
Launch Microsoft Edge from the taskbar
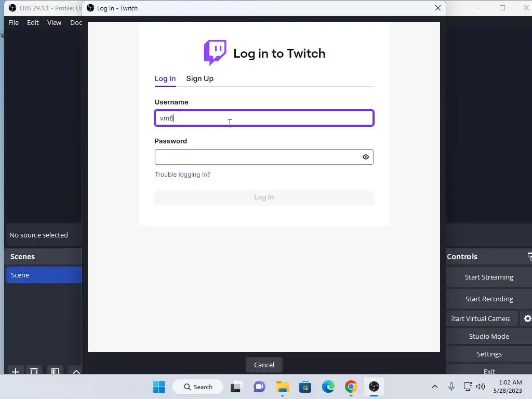pyautogui.click(x=328, y=387)
